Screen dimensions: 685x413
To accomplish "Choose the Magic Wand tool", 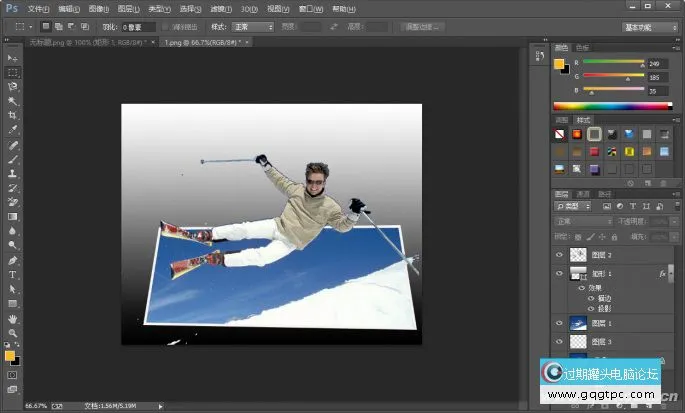I will point(13,101).
